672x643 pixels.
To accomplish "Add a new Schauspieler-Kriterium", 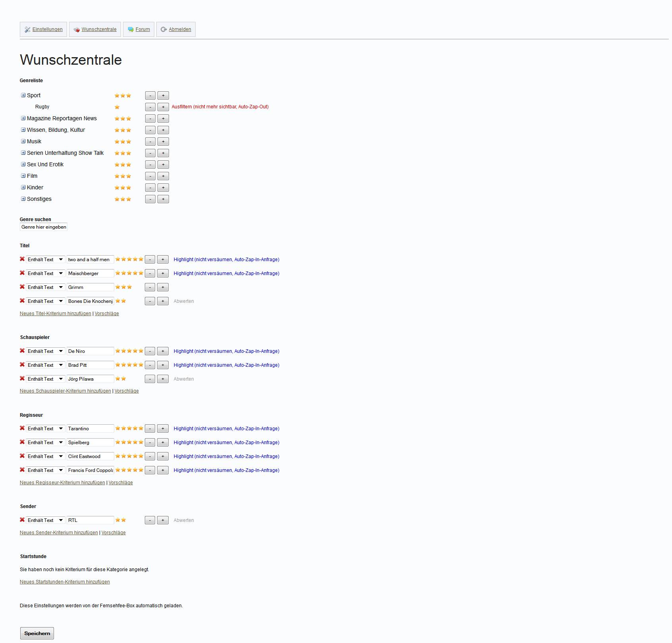I will tap(65, 391).
